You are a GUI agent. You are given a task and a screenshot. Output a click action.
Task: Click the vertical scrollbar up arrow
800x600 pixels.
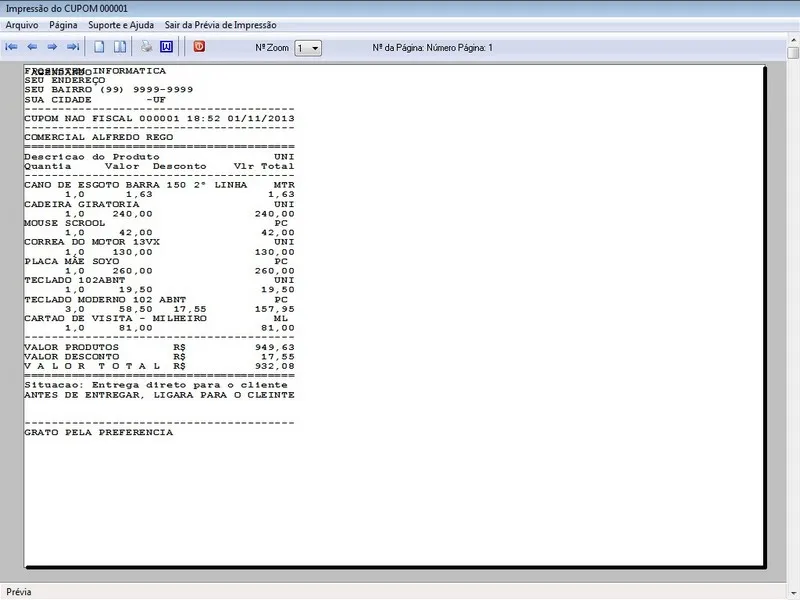(793, 53)
